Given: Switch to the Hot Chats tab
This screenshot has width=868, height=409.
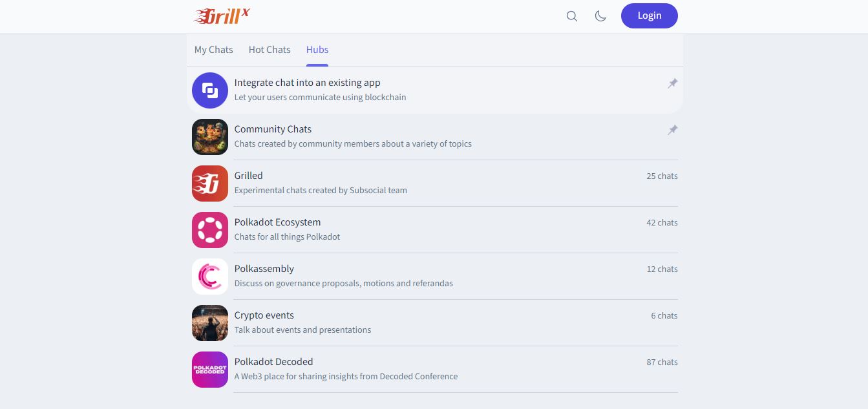Looking at the screenshot, I should click(x=269, y=50).
